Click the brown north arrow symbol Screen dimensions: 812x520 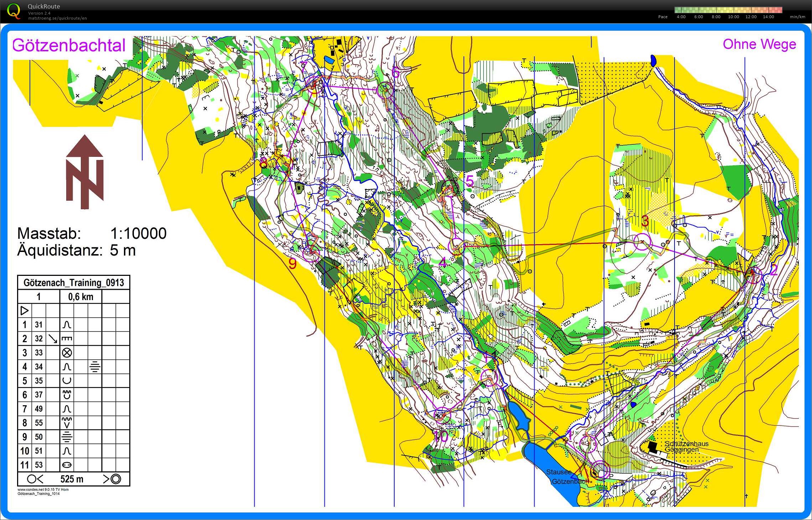pyautogui.click(x=85, y=172)
